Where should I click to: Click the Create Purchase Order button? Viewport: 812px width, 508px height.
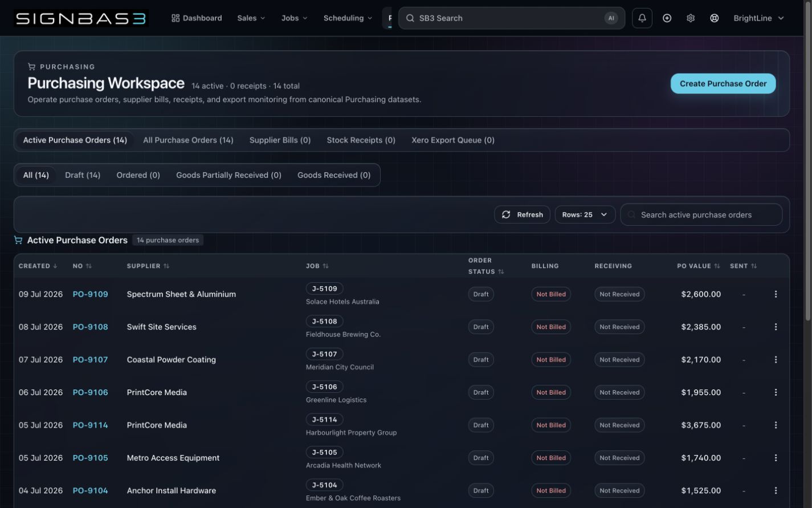coord(723,83)
